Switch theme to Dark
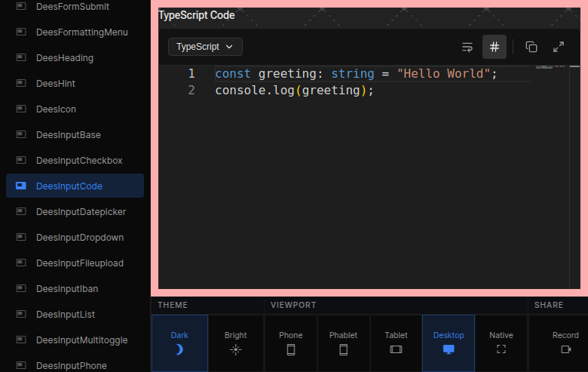588x372 pixels. pyautogui.click(x=179, y=343)
